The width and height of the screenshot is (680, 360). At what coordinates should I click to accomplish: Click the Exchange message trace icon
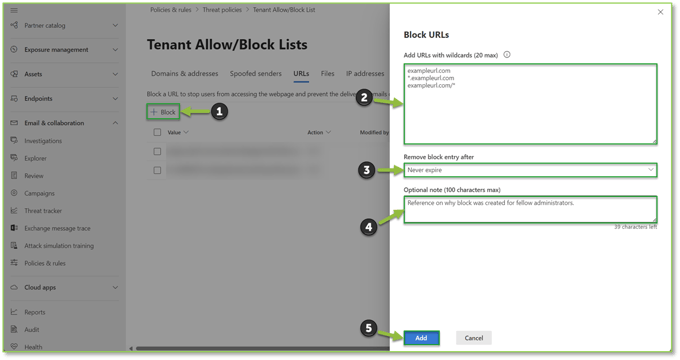(x=14, y=228)
